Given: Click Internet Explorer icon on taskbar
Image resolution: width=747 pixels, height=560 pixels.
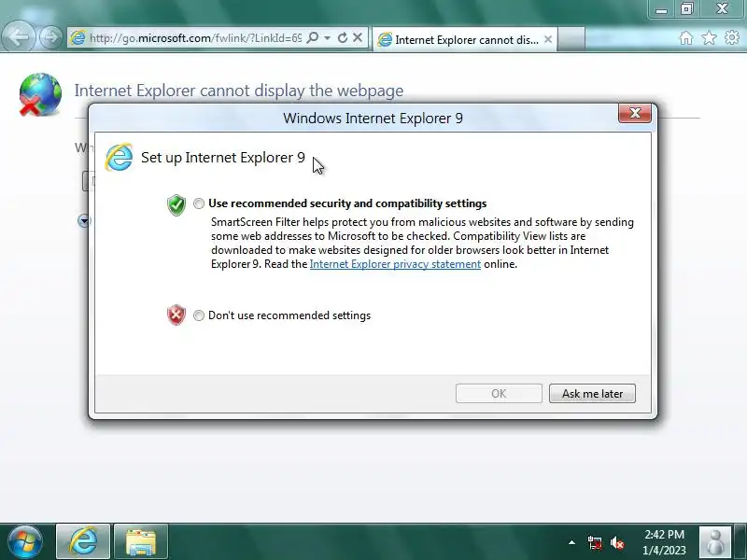Looking at the screenshot, I should 83,541.
